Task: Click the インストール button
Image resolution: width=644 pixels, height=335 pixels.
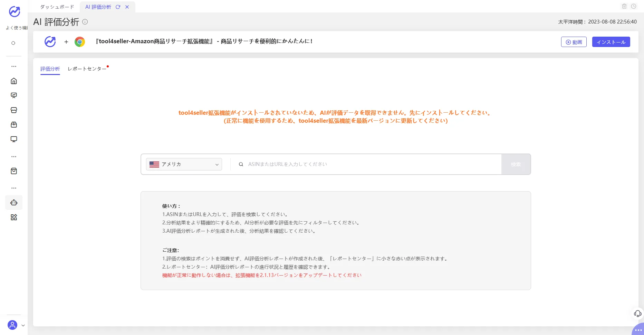Action: [611, 42]
